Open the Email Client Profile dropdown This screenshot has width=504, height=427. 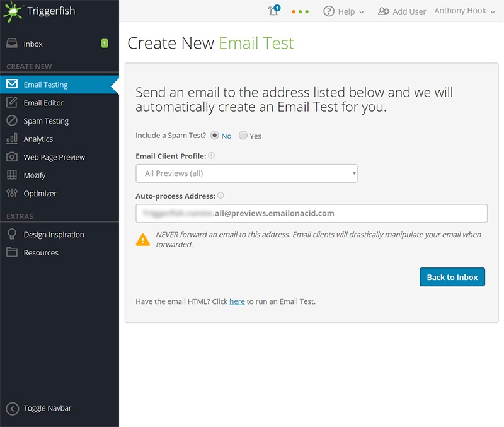click(x=246, y=172)
